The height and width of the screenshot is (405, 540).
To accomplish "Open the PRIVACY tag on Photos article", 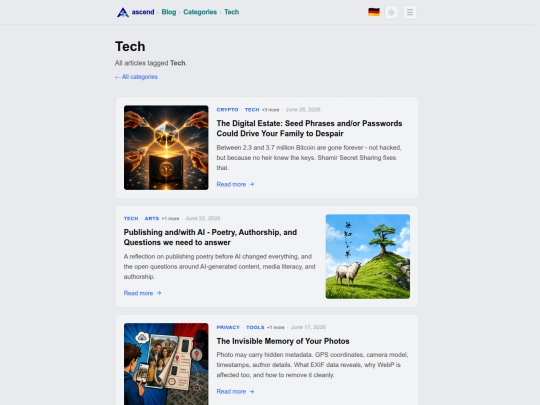I will (x=228, y=327).
